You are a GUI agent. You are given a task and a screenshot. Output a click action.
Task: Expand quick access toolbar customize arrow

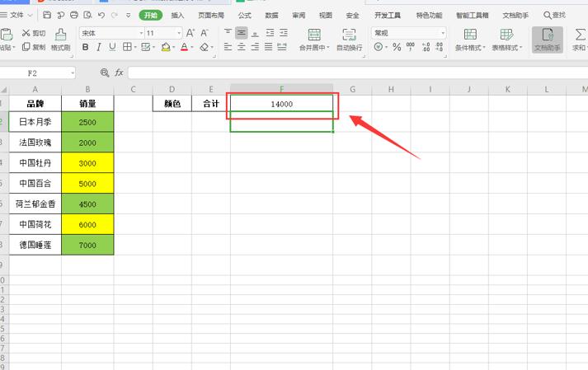click(129, 15)
